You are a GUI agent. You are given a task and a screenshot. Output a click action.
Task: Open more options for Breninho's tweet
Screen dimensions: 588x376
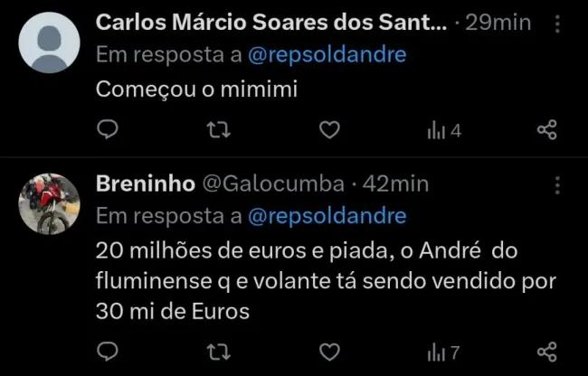coord(557,185)
